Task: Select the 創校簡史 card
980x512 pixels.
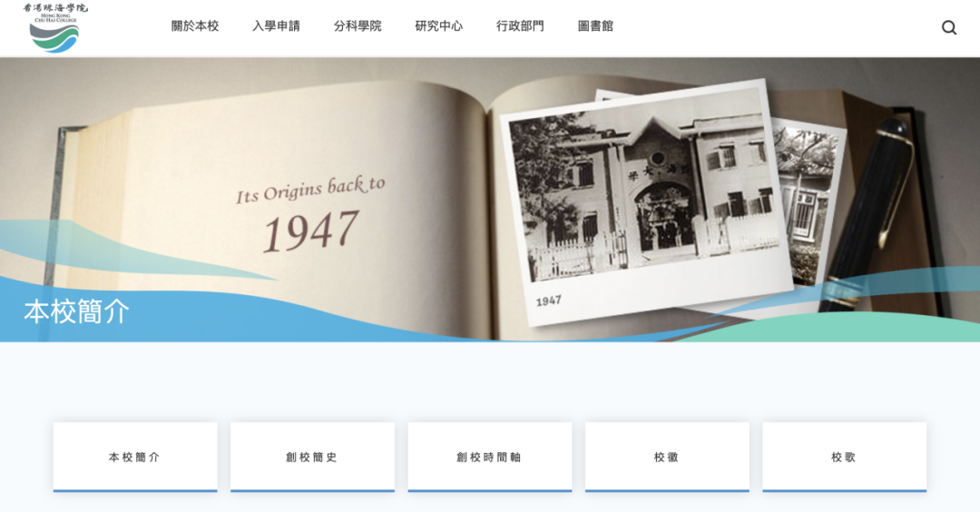Action: pos(312,457)
